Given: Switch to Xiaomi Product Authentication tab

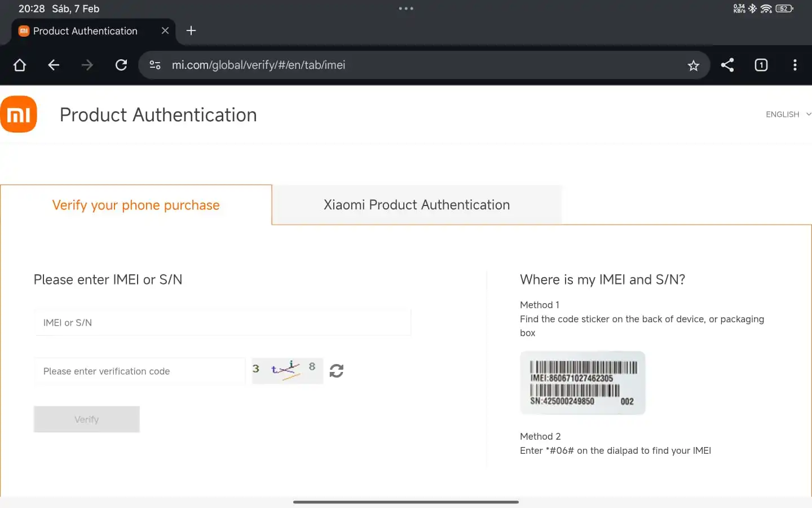Looking at the screenshot, I should [417, 205].
